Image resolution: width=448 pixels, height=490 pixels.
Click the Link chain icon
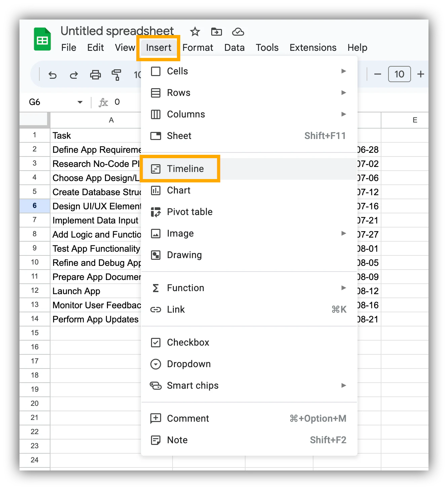point(156,310)
